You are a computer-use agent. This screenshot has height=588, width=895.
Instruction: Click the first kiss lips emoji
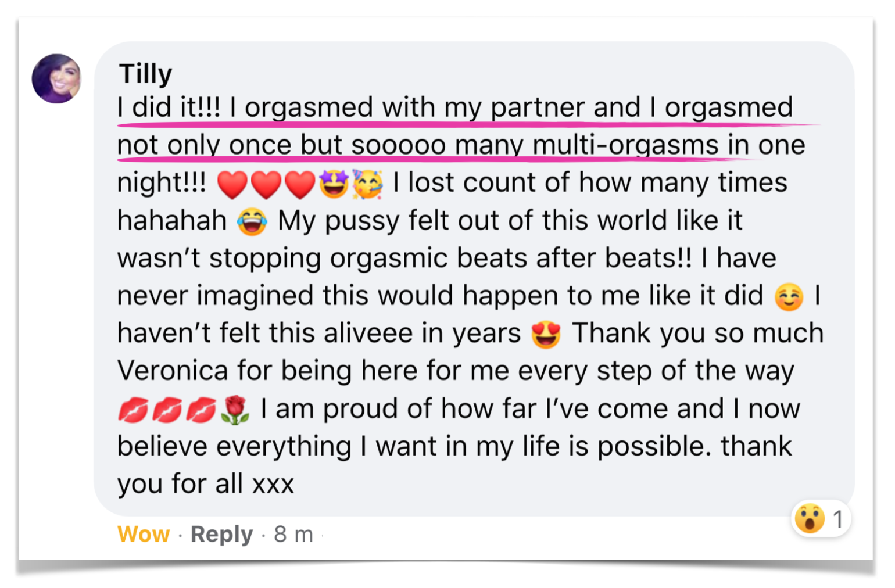click(133, 410)
